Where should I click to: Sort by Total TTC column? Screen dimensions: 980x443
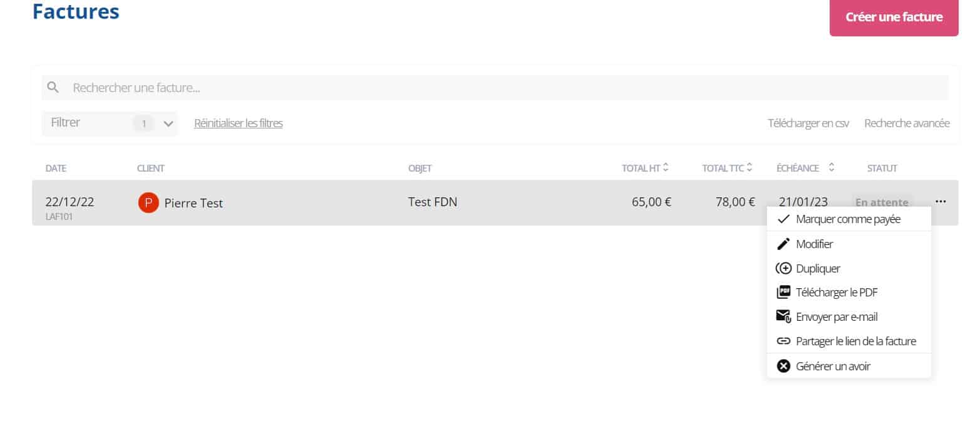750,168
